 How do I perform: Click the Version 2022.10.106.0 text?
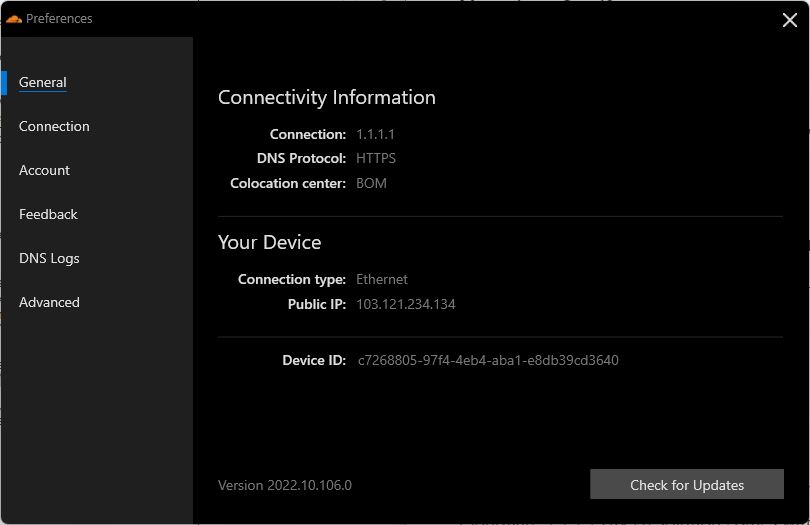[x=285, y=485]
